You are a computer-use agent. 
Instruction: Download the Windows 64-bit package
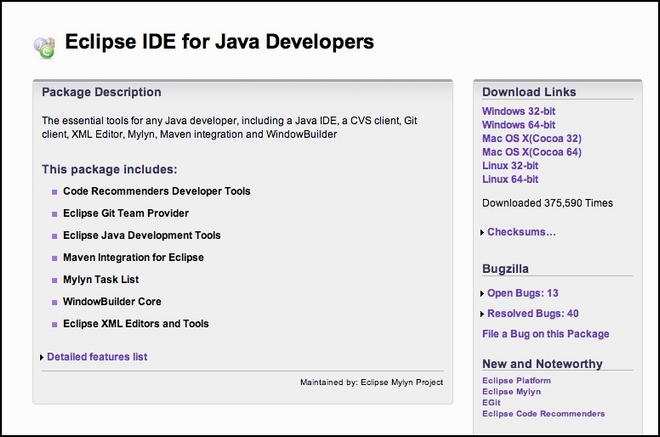519,125
